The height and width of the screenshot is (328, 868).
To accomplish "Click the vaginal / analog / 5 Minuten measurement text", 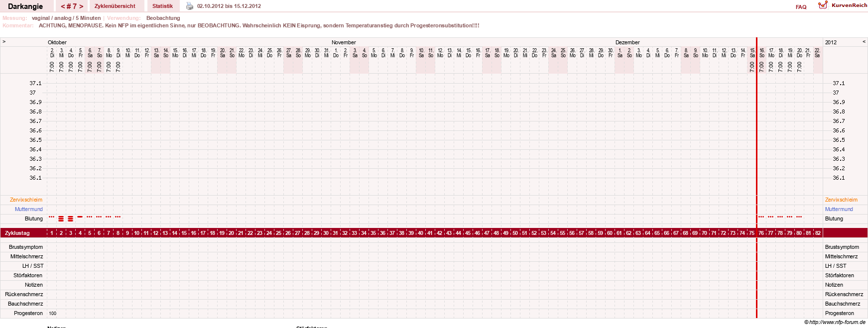I will 66,18.
